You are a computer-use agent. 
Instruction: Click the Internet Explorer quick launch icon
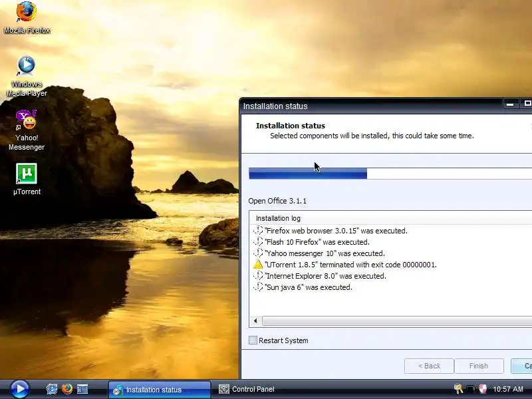pyautogui.click(x=52, y=389)
